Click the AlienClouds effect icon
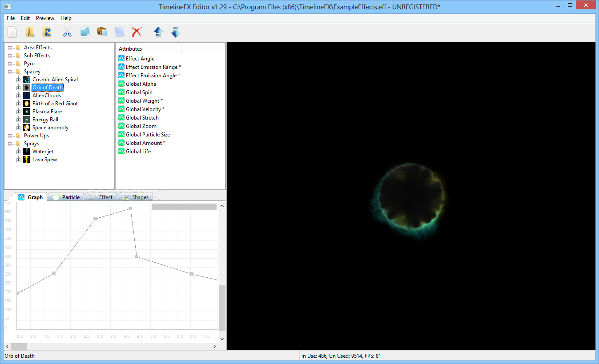 pyautogui.click(x=27, y=96)
